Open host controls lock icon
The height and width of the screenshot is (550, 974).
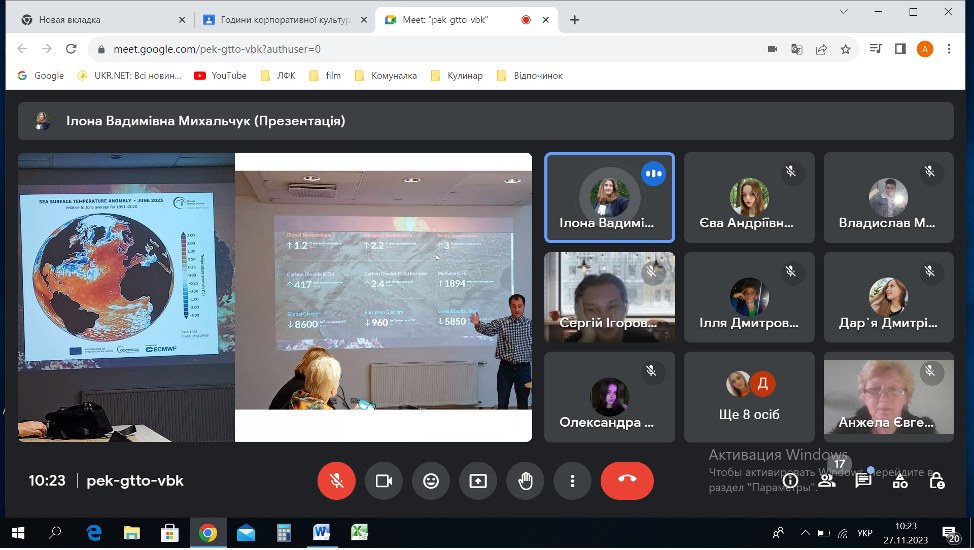point(937,480)
